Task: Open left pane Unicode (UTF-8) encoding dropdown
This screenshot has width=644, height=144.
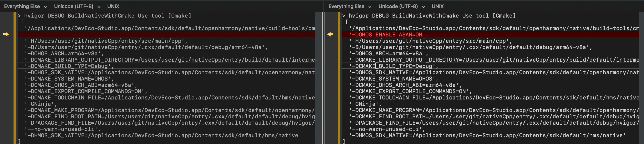Action: (77, 7)
